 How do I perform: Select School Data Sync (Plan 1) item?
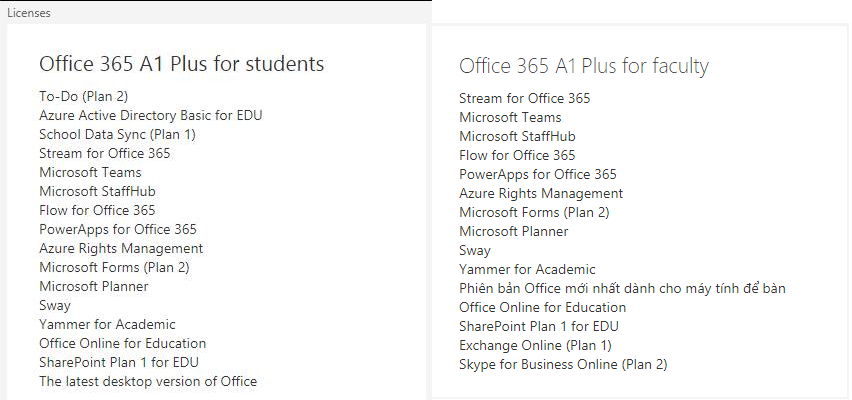coord(117,134)
